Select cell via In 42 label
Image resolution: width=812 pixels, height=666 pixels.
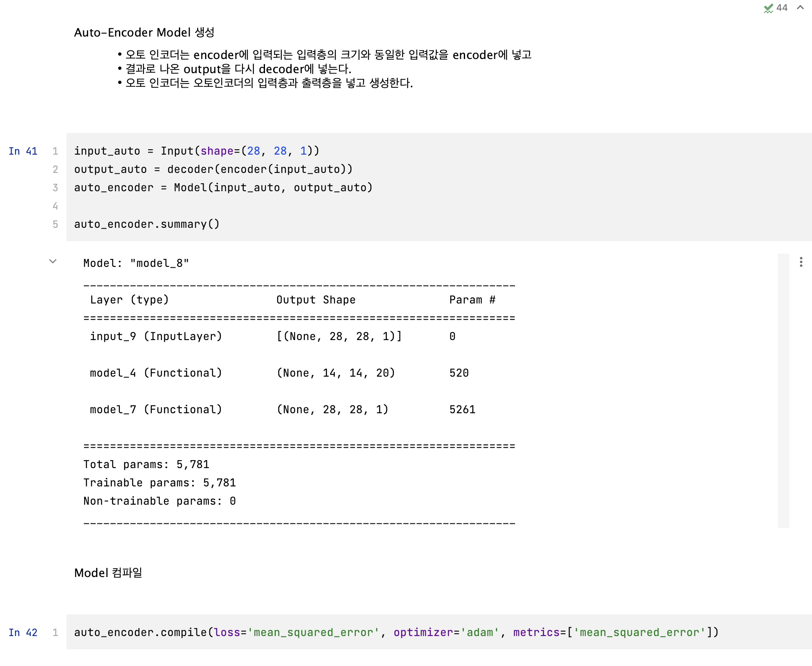(x=23, y=633)
